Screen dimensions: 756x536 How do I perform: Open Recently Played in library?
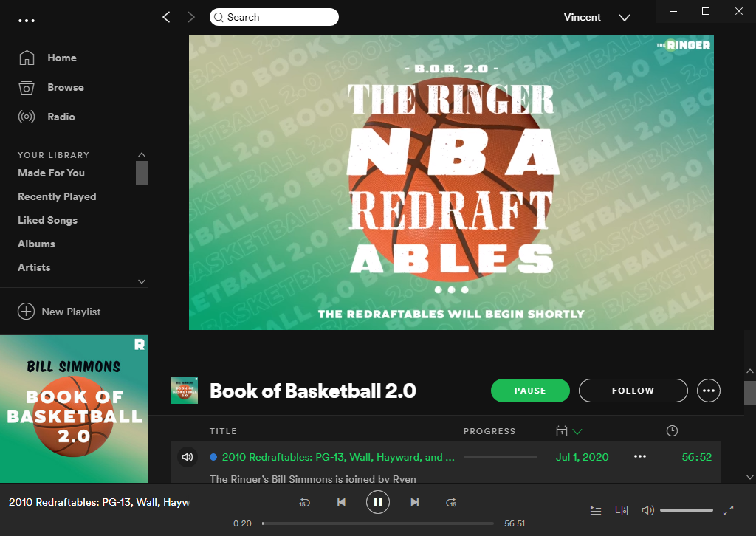57,196
